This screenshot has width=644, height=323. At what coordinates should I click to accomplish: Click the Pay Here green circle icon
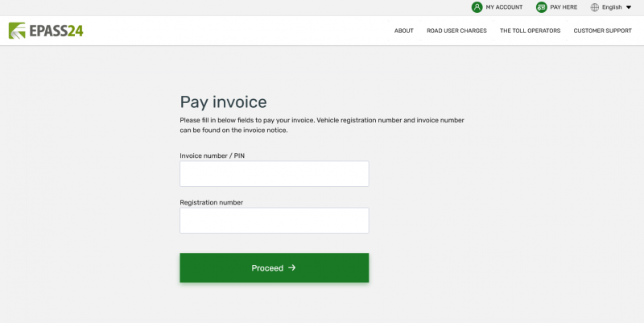[542, 7]
